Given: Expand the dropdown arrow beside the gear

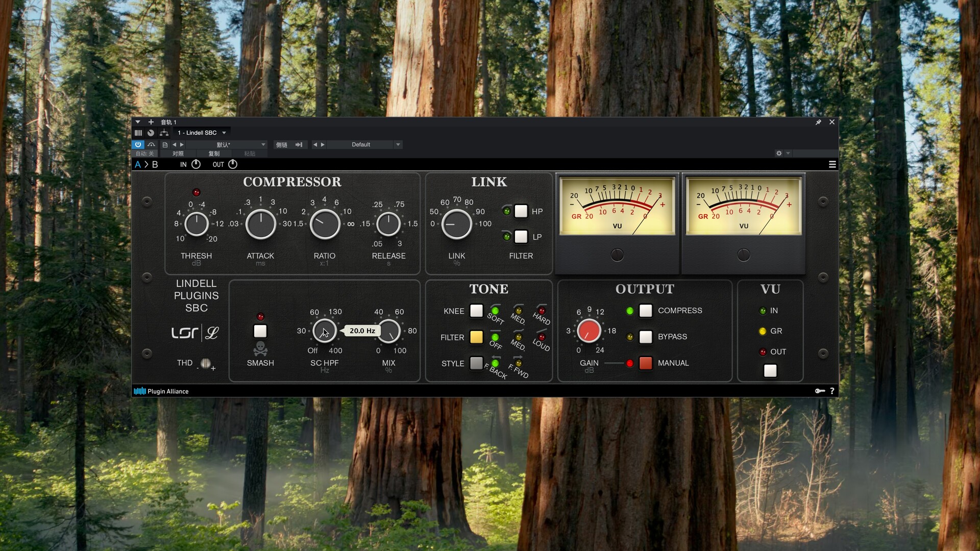Looking at the screenshot, I should tap(788, 153).
